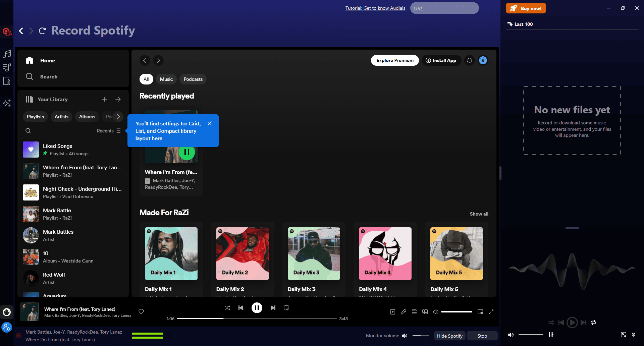Click the Explore Premium button

coord(395,60)
